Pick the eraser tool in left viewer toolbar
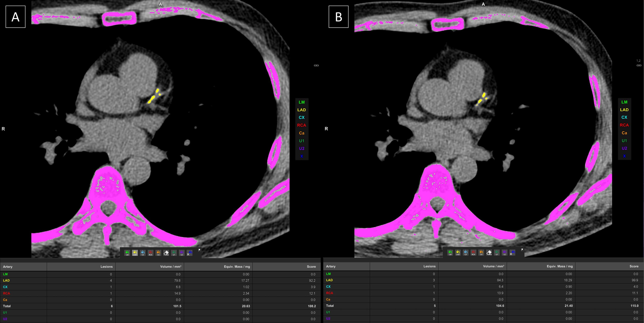Image resolution: width=644 pixels, height=323 pixels. [x=166, y=253]
